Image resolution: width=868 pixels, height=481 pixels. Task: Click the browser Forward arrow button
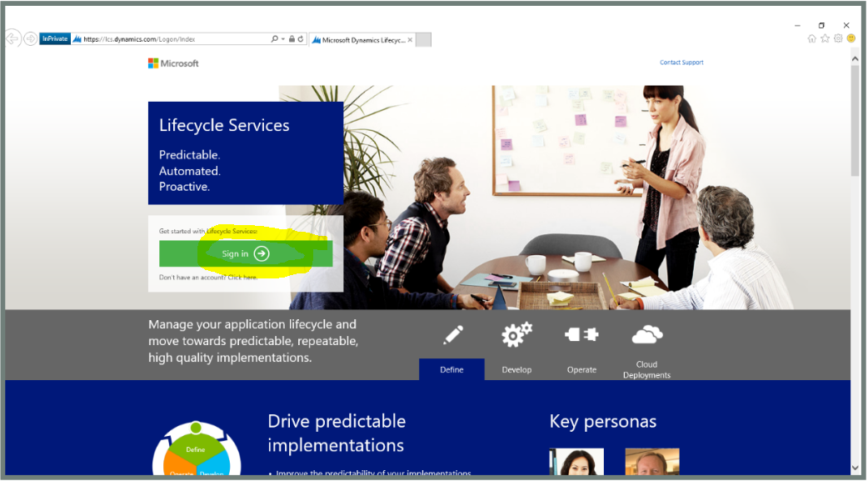coord(31,39)
